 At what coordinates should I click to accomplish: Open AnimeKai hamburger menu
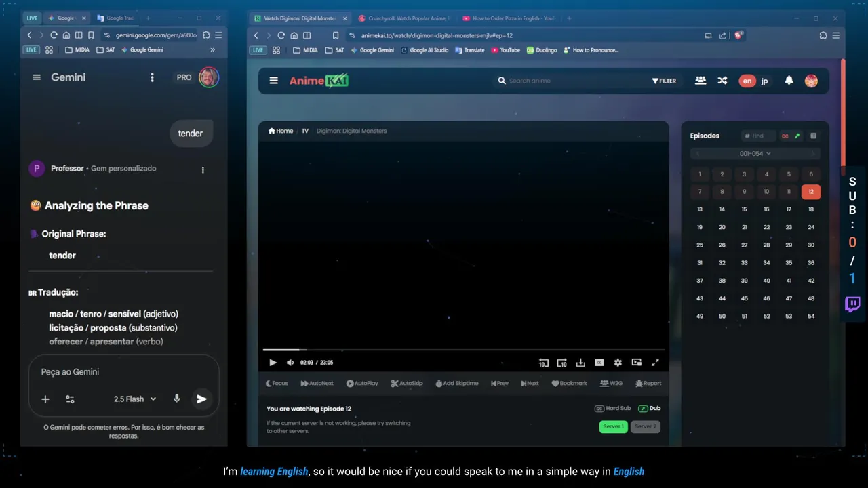click(x=273, y=81)
